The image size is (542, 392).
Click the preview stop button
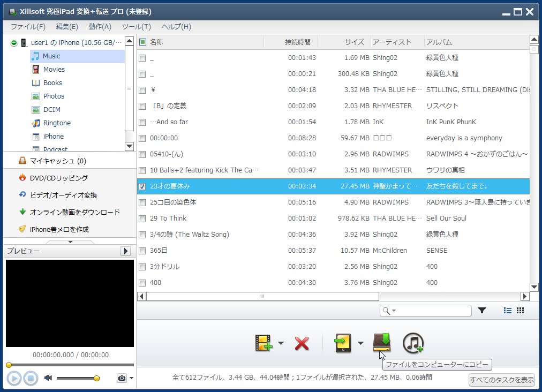pyautogui.click(x=31, y=378)
